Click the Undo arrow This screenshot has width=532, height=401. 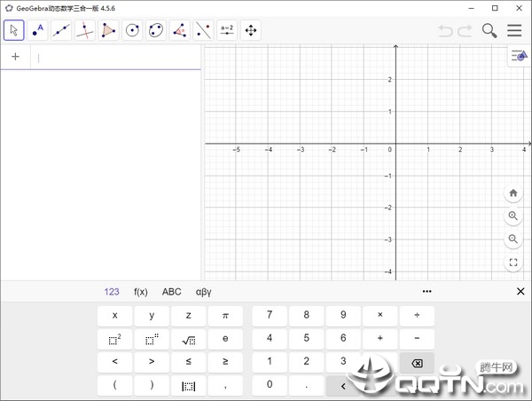[445, 30]
